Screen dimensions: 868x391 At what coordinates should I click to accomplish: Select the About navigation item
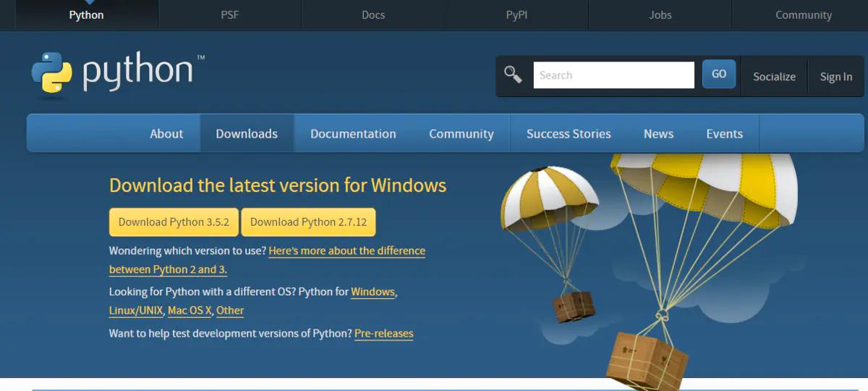(x=166, y=134)
